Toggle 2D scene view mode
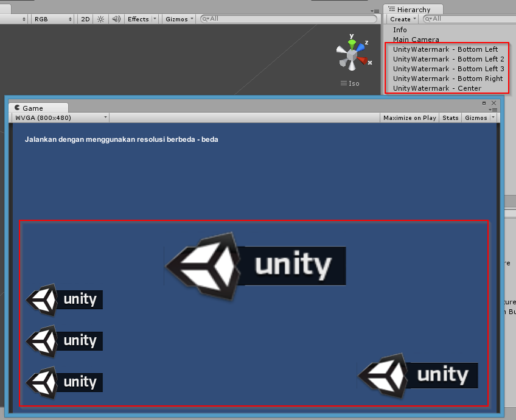Viewport: 516px width, 420px height. (86, 19)
